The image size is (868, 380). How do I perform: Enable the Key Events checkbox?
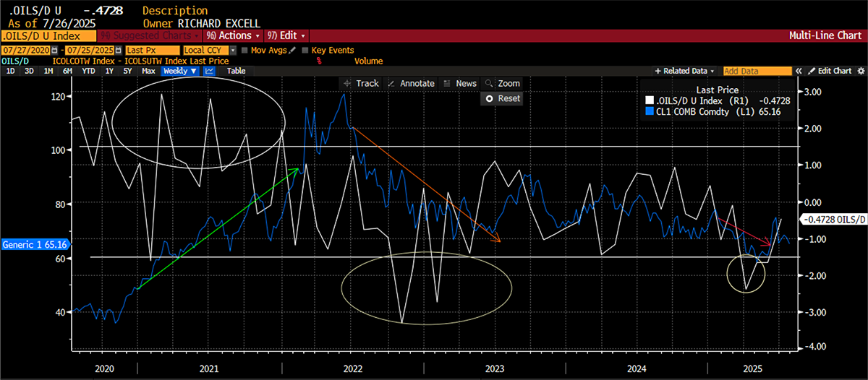tap(305, 51)
